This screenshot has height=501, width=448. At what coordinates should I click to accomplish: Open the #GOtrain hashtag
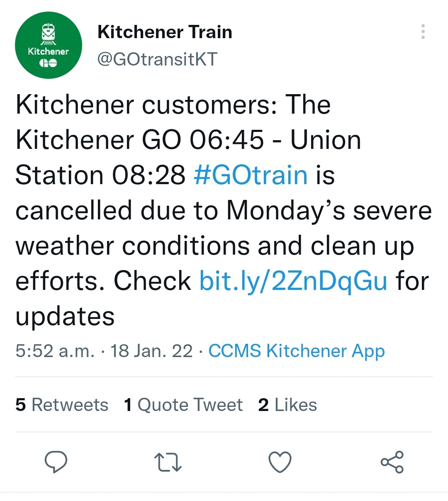pos(251,175)
